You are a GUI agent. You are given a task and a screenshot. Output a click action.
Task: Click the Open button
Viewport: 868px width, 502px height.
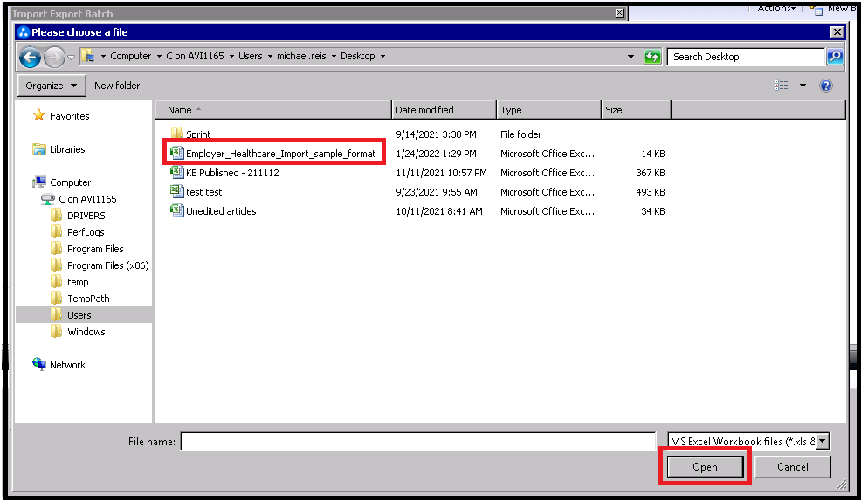point(705,467)
